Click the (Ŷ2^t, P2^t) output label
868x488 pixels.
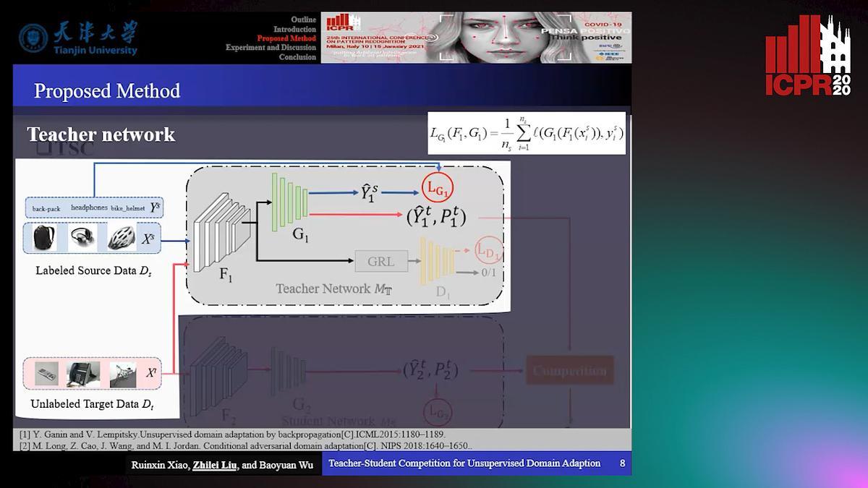[430, 371]
